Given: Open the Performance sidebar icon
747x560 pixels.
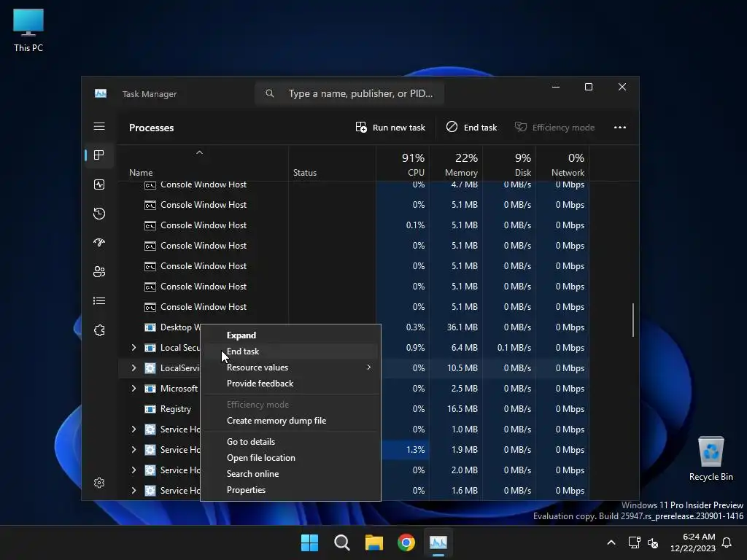Looking at the screenshot, I should coord(99,184).
